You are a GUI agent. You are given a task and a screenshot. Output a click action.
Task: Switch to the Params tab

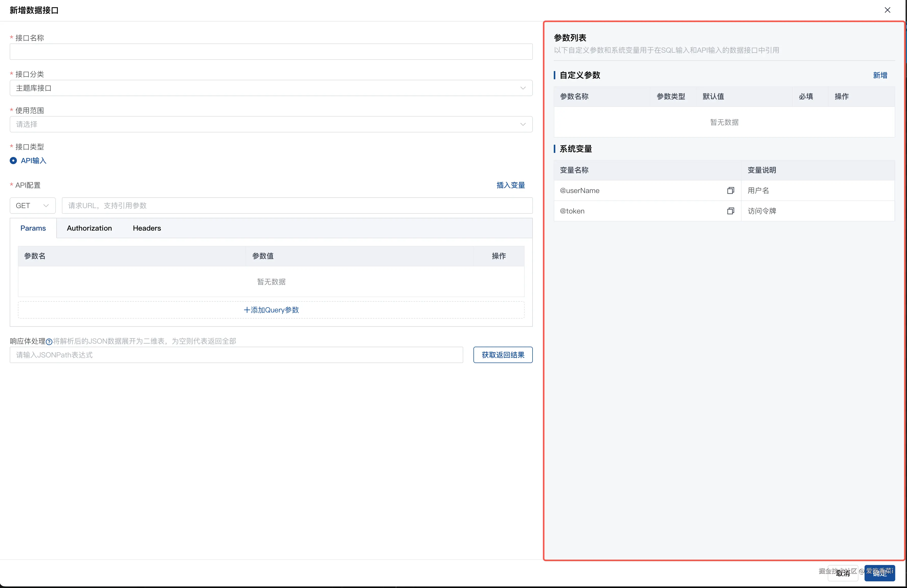click(33, 228)
